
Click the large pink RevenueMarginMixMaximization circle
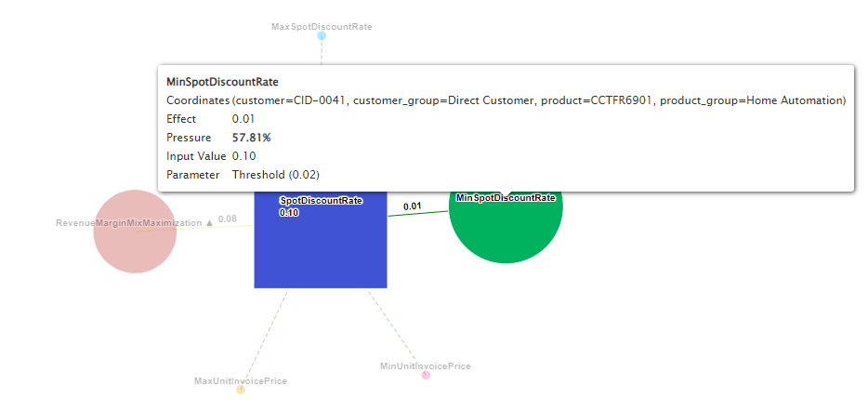point(135,232)
